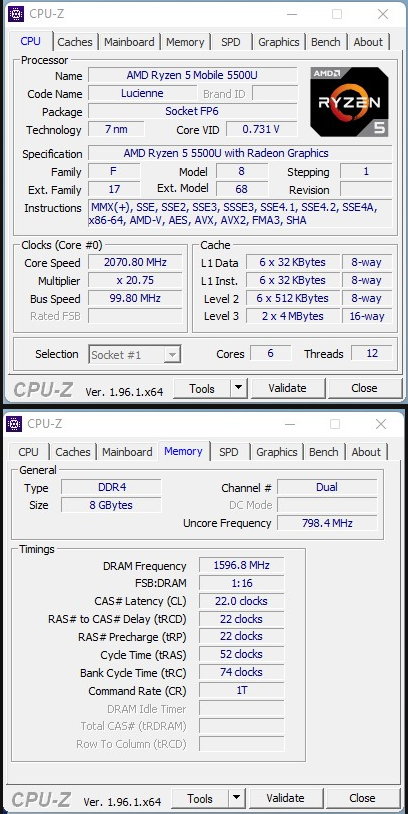This screenshot has height=814, width=408.
Task: Click Ext. Model value 68
Action: click(x=242, y=189)
